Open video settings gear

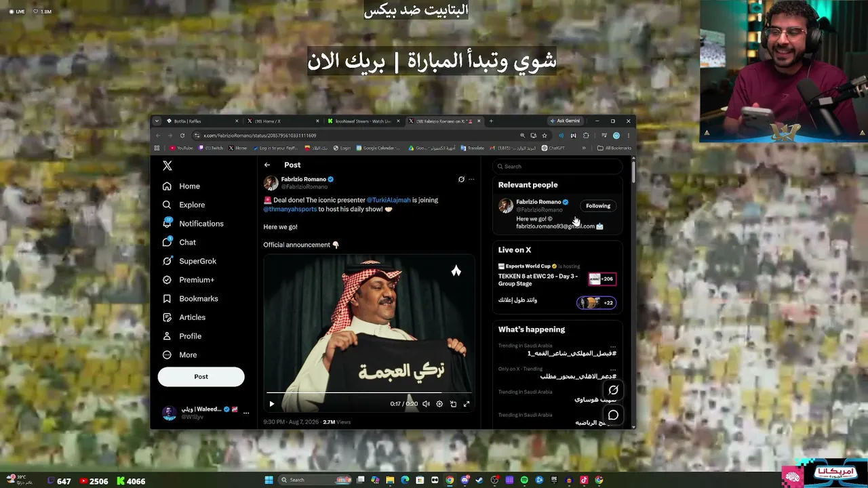pyautogui.click(x=439, y=404)
